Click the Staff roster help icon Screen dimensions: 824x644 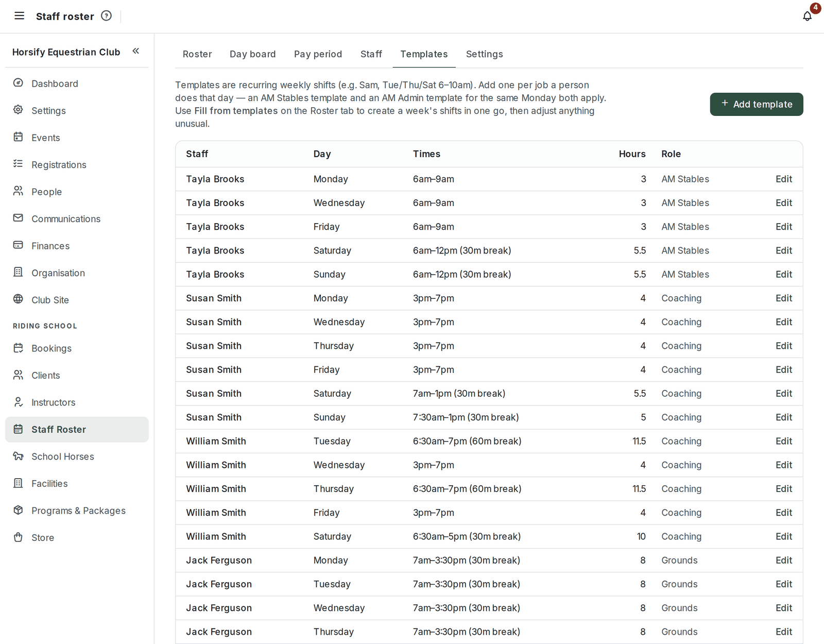[x=106, y=15]
